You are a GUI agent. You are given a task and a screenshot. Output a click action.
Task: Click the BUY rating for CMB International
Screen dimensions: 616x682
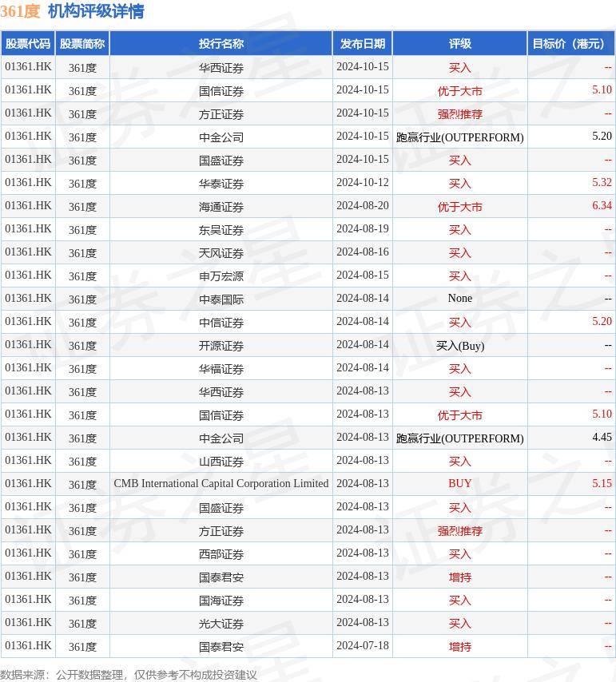click(460, 483)
